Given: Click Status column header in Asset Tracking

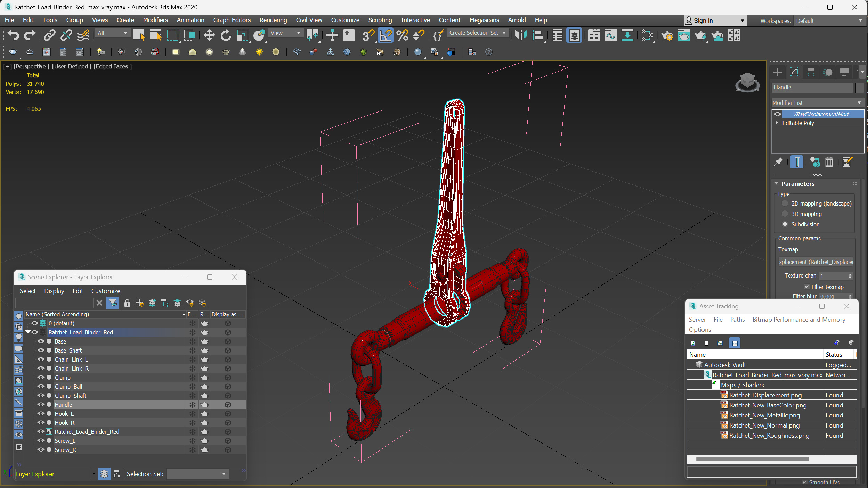Looking at the screenshot, I should tap(838, 355).
